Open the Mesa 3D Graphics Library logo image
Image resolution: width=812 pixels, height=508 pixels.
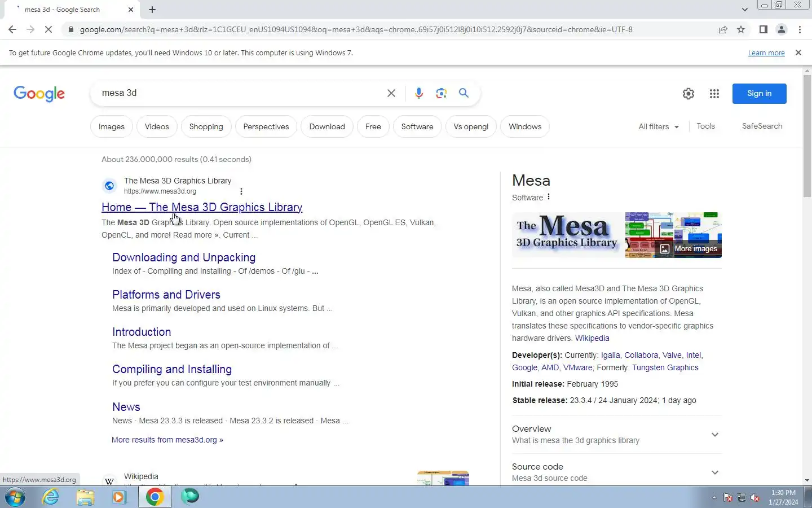(x=567, y=235)
